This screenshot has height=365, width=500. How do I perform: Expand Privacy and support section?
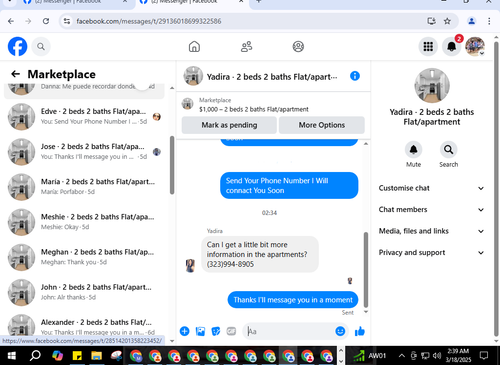point(431,253)
